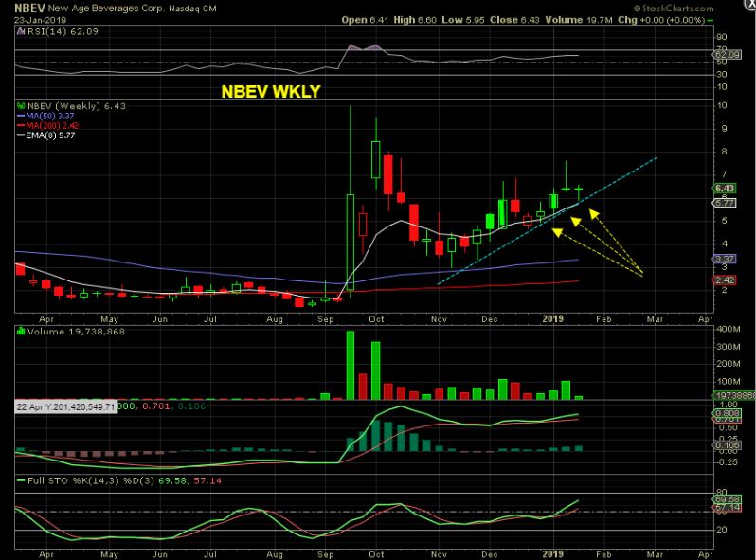
Task: Select the NBEV ticker symbol in the header
Action: (x=29, y=9)
